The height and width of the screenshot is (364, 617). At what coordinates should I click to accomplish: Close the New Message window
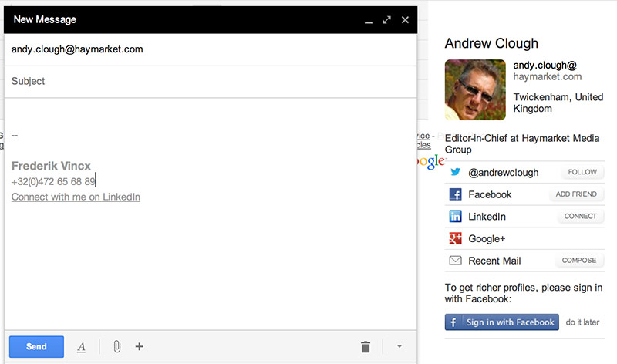coord(406,20)
